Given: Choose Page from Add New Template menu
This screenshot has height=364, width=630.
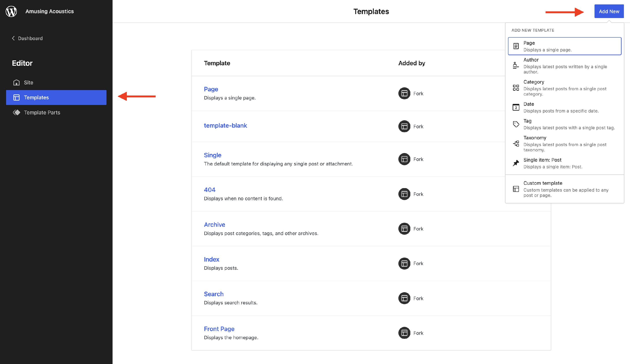Looking at the screenshot, I should tap(564, 46).
